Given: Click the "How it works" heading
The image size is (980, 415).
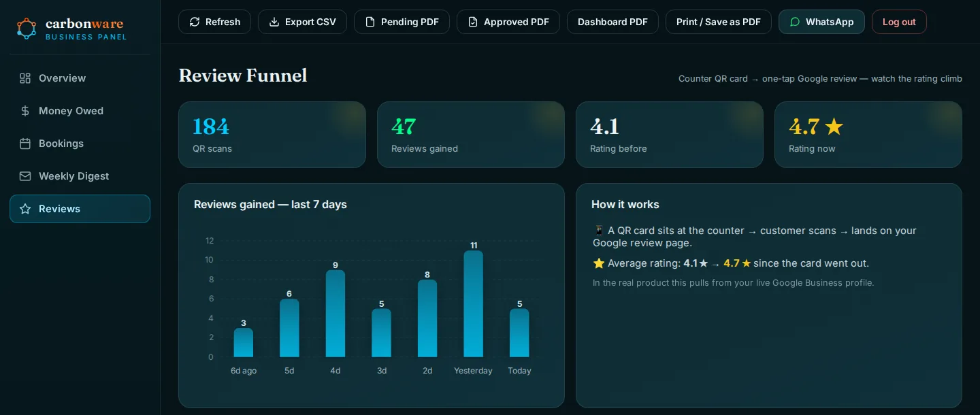Looking at the screenshot, I should [x=625, y=204].
